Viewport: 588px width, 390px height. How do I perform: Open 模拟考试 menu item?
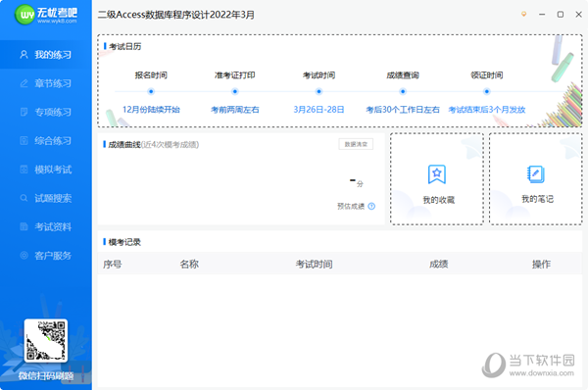pyautogui.click(x=46, y=170)
